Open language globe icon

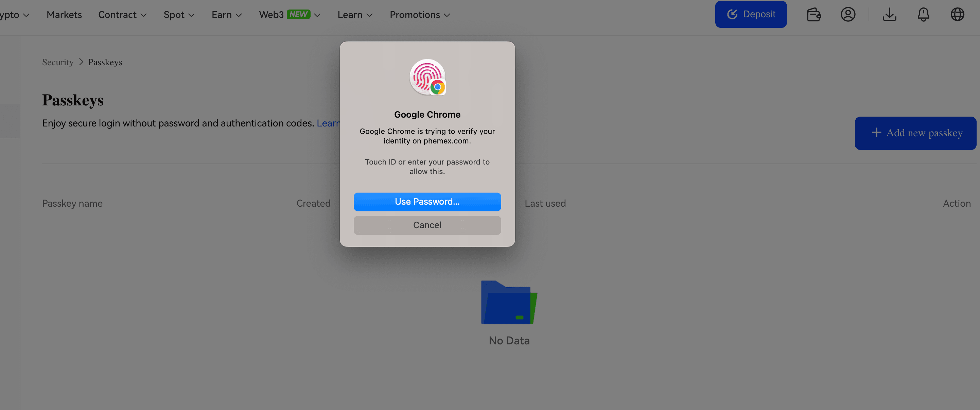pos(957,15)
